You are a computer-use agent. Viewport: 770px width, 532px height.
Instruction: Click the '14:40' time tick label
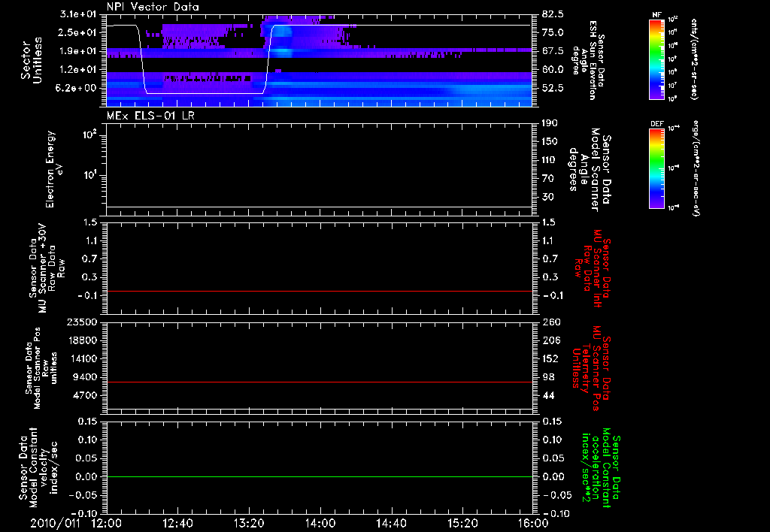coord(391,523)
